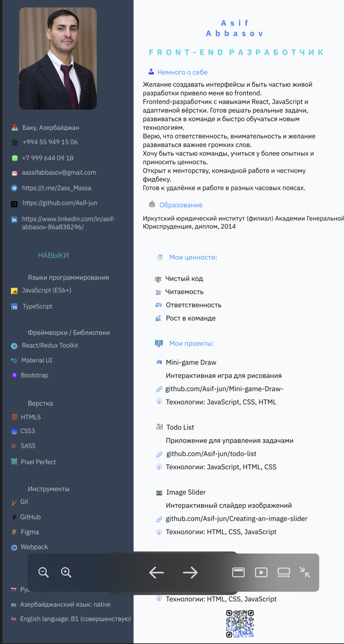
Task: Click the zoom out magnifier icon
Action: pos(44,572)
